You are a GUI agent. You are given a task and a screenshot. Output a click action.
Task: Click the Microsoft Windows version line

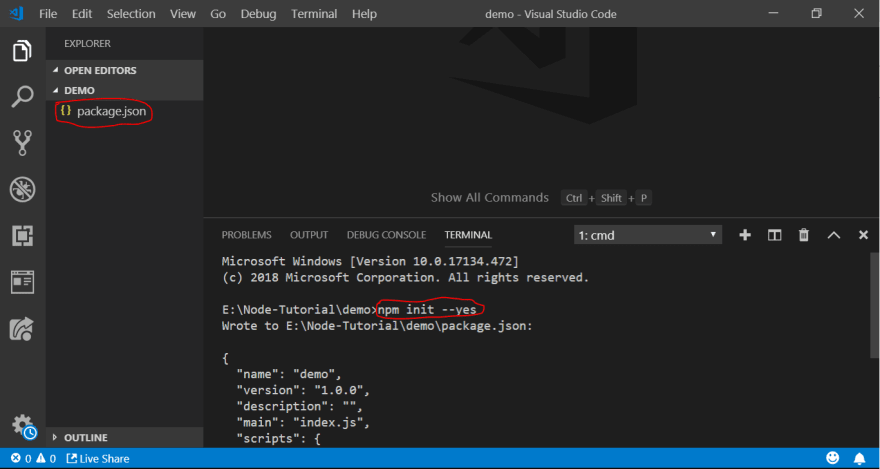pos(370,261)
